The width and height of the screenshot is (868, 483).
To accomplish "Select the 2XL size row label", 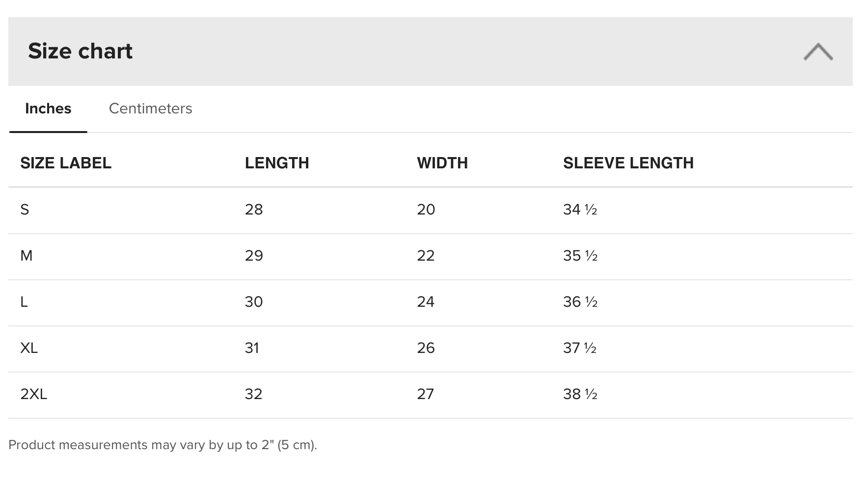I will tap(34, 394).
